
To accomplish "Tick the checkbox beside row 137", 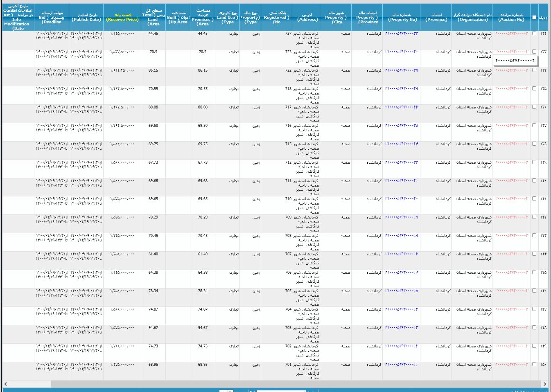I will (534, 126).
